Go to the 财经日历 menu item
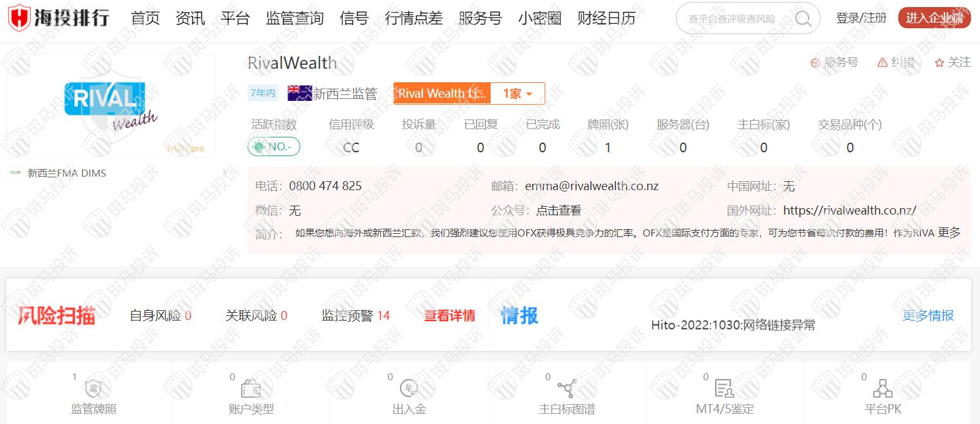This screenshot has width=980, height=424. (x=606, y=18)
